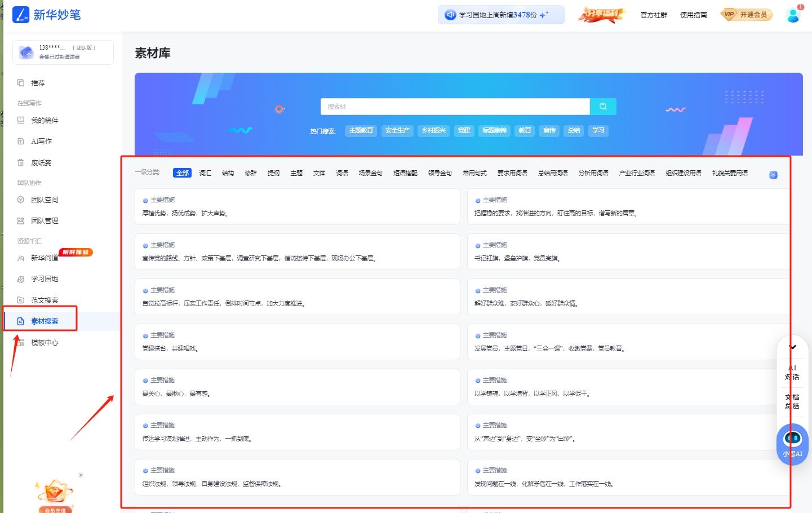
Task: Expand the category list with double-chevron
Action: pyautogui.click(x=773, y=175)
